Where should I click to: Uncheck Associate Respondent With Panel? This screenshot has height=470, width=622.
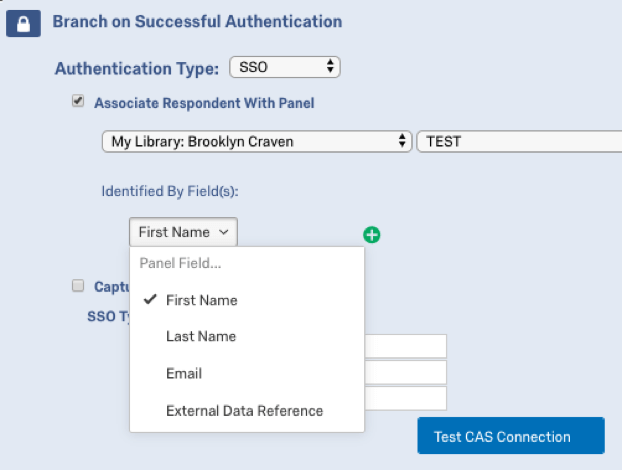point(78,101)
